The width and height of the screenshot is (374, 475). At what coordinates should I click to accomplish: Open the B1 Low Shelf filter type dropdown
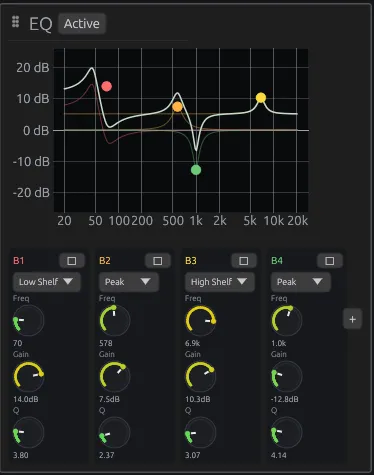tap(46, 282)
